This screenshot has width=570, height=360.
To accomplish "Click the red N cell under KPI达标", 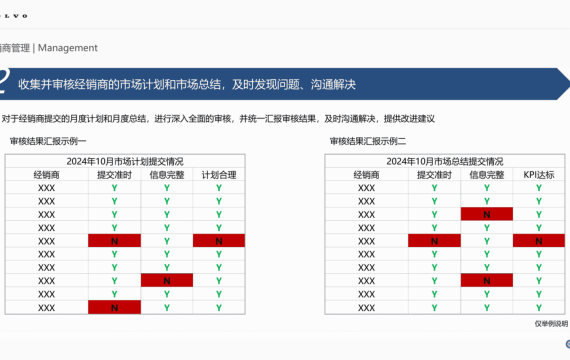I will coord(539,241).
